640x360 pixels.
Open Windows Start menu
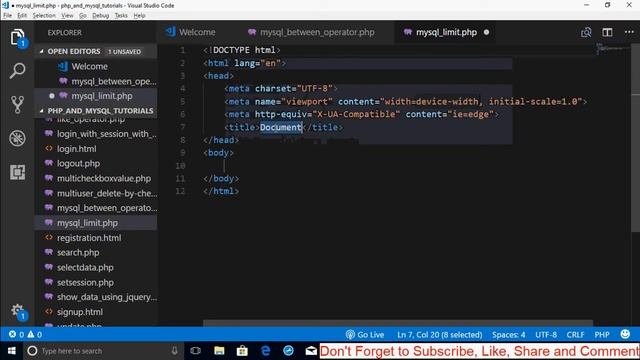tap(11, 351)
